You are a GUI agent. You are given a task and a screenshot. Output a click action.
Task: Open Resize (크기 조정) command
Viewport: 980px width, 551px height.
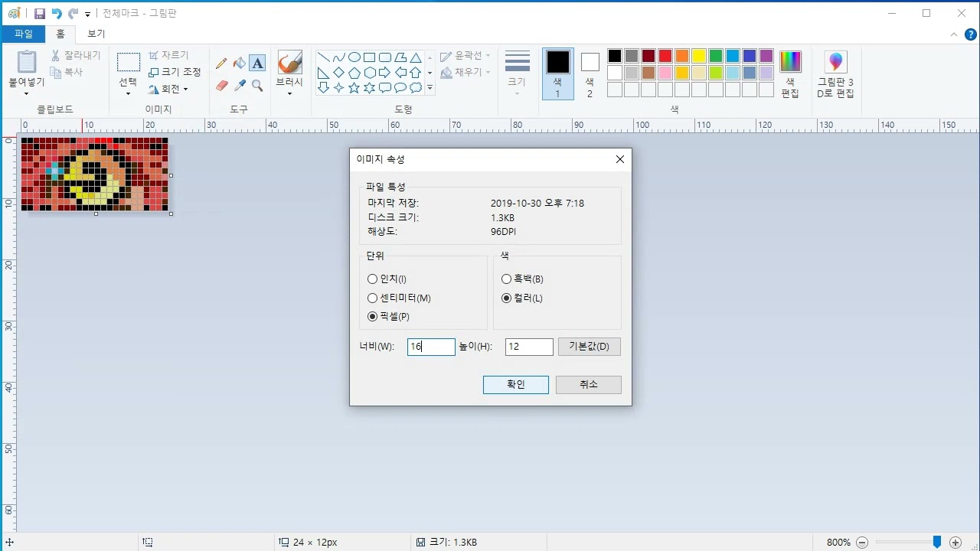tap(175, 72)
